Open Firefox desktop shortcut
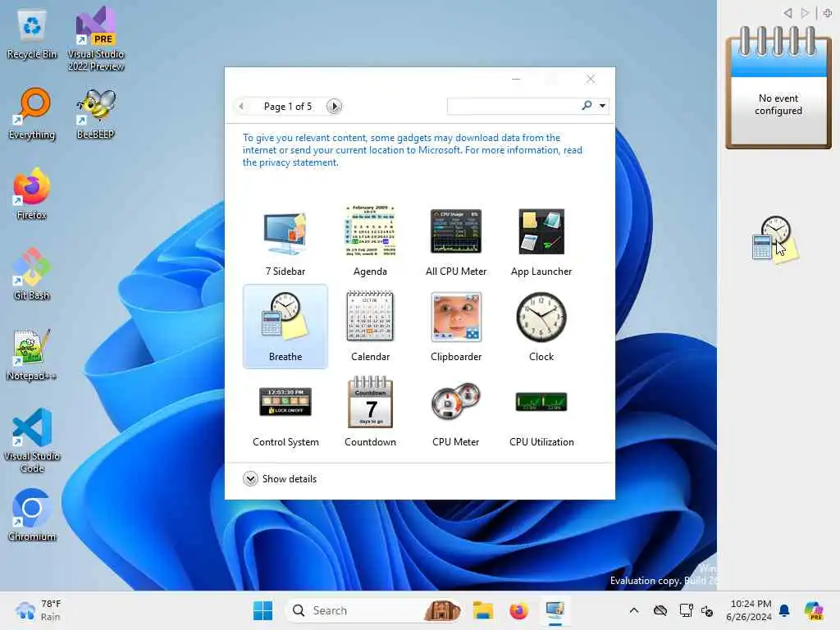This screenshot has width=840, height=630. point(32,194)
